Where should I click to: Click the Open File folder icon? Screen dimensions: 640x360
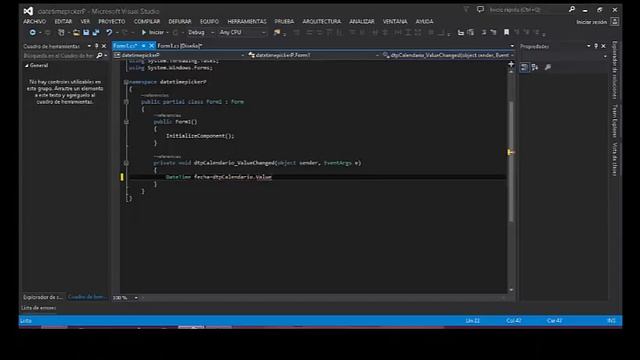(x=76, y=32)
